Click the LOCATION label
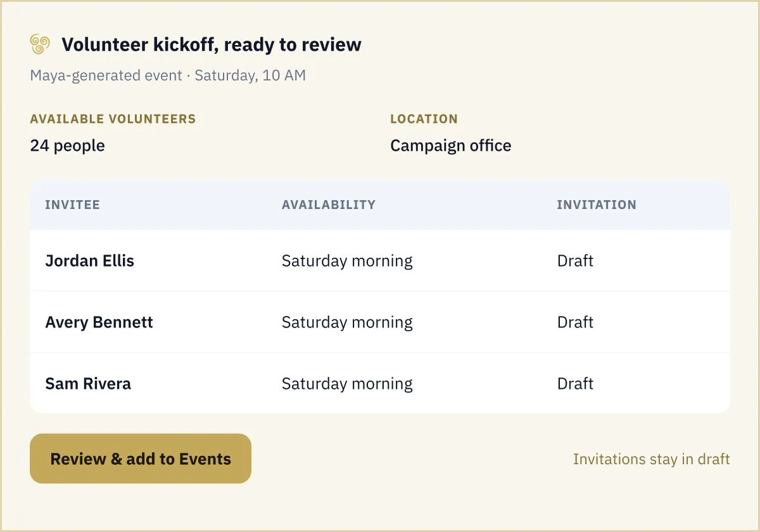Screen dimensions: 760x532 tap(424, 118)
